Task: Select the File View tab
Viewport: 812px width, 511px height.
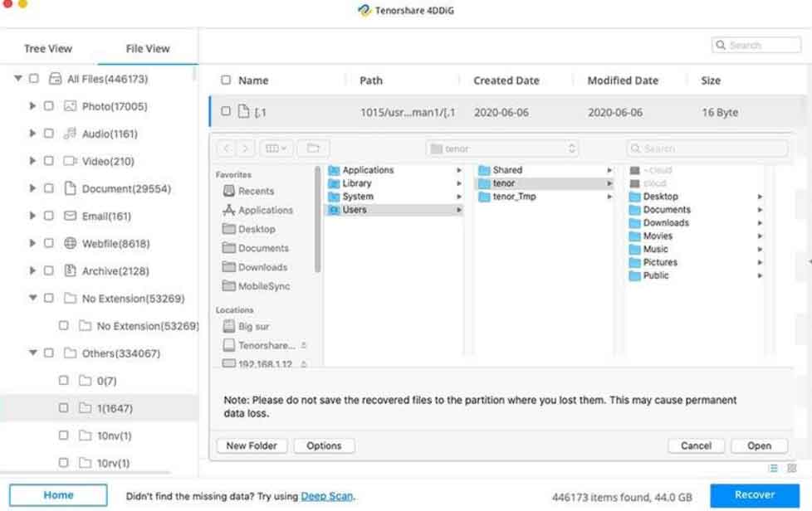Action: coord(148,48)
